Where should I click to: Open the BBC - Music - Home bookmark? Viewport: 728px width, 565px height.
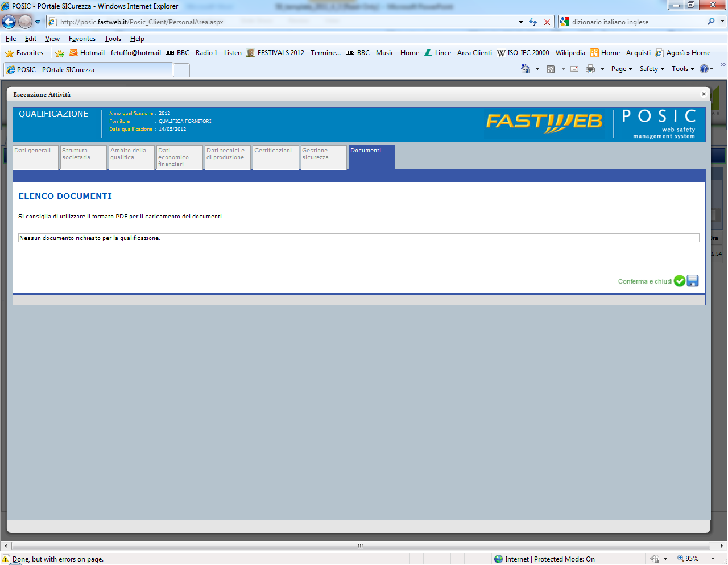383,53
